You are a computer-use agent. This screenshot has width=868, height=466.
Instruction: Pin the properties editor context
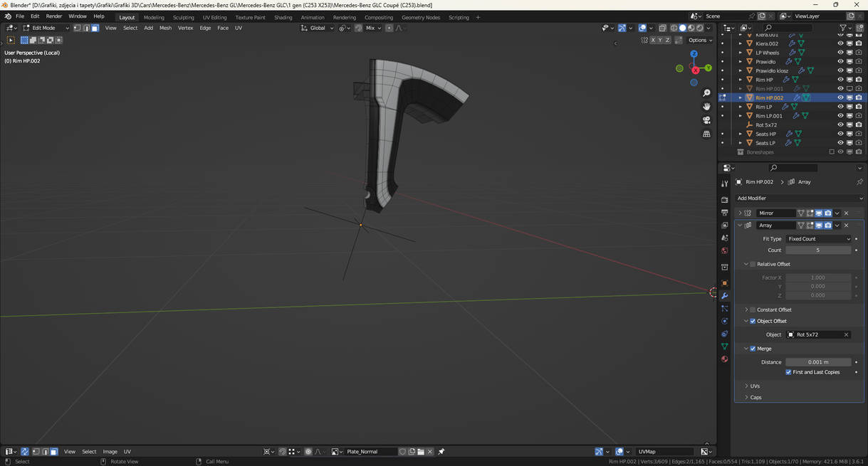pos(859,182)
